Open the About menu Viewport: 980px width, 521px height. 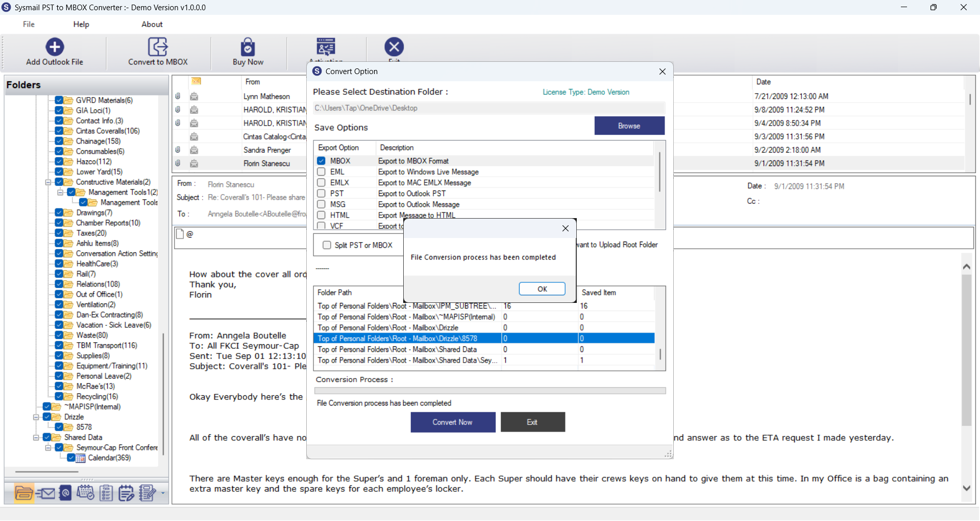coord(152,24)
